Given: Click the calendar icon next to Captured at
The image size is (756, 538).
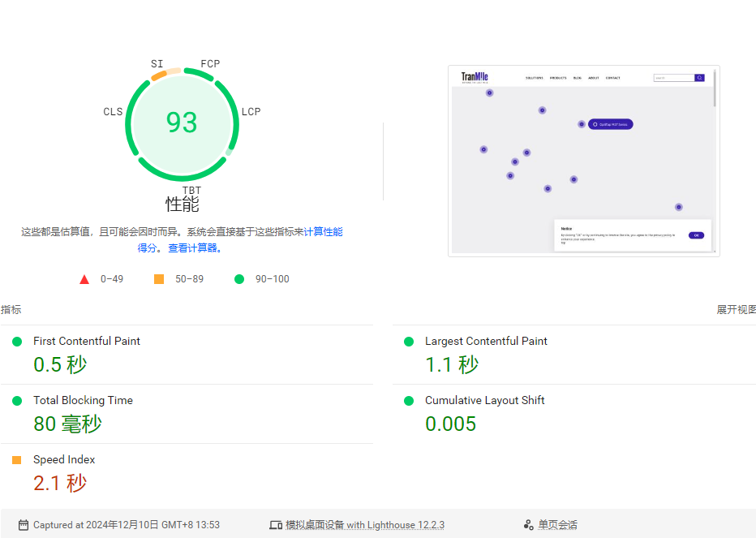Looking at the screenshot, I should coord(24,525).
